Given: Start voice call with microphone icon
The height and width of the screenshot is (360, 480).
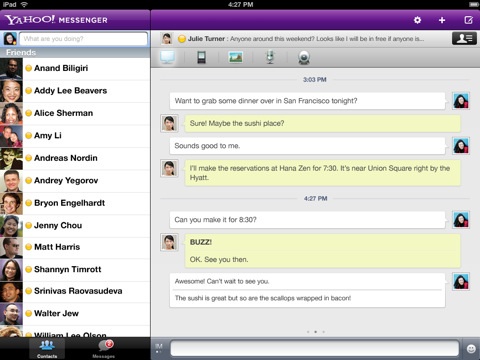Looking at the screenshot, I should click(270, 58).
